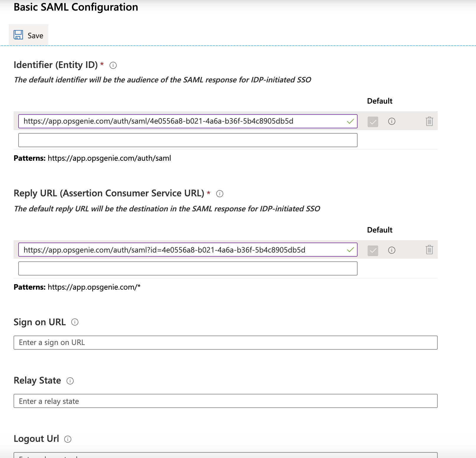Toggle Default checkbox for Identifier URL
The height and width of the screenshot is (458, 476).
373,122
